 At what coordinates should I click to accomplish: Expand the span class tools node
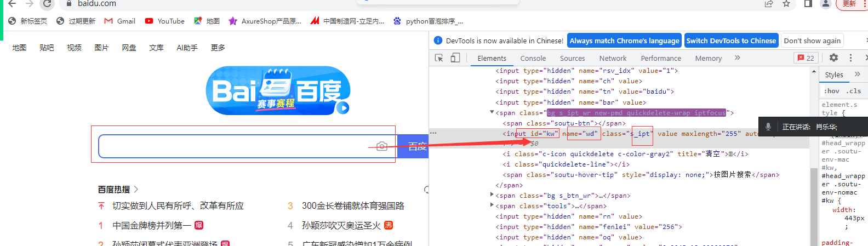point(492,205)
